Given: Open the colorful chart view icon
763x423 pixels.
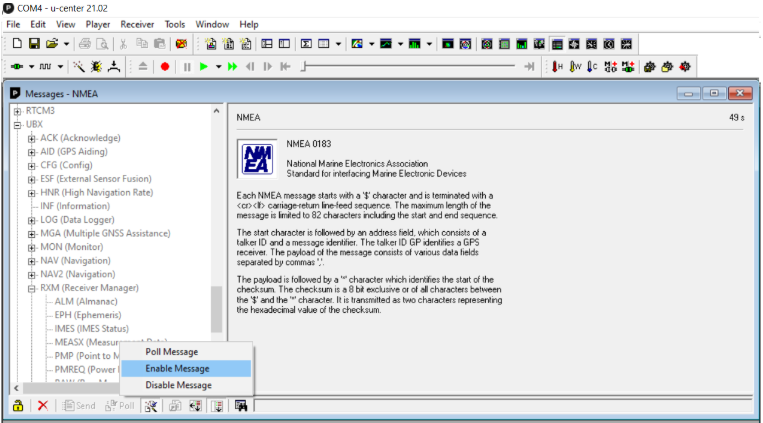Looking at the screenshot, I should click(357, 44).
